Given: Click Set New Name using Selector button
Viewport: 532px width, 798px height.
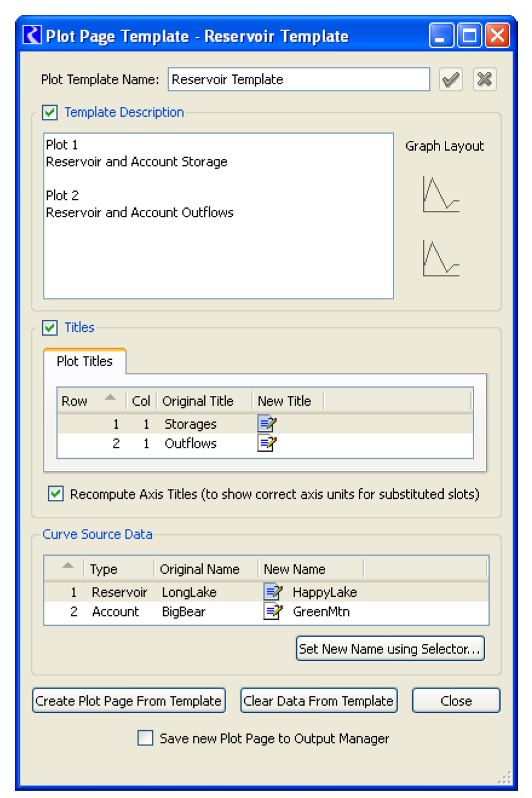Looking at the screenshot, I should (x=390, y=649).
